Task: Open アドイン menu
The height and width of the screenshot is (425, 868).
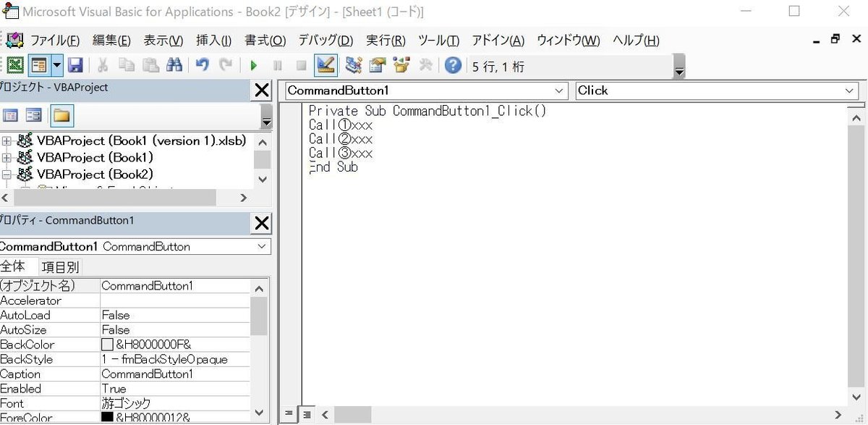Action: [498, 41]
